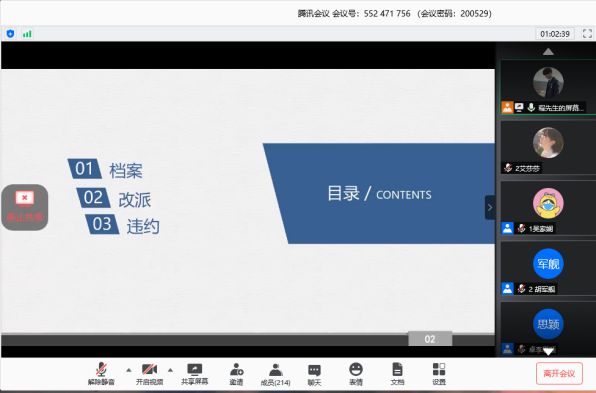
Task: Open the members list (成员 214)
Action: 276,374
